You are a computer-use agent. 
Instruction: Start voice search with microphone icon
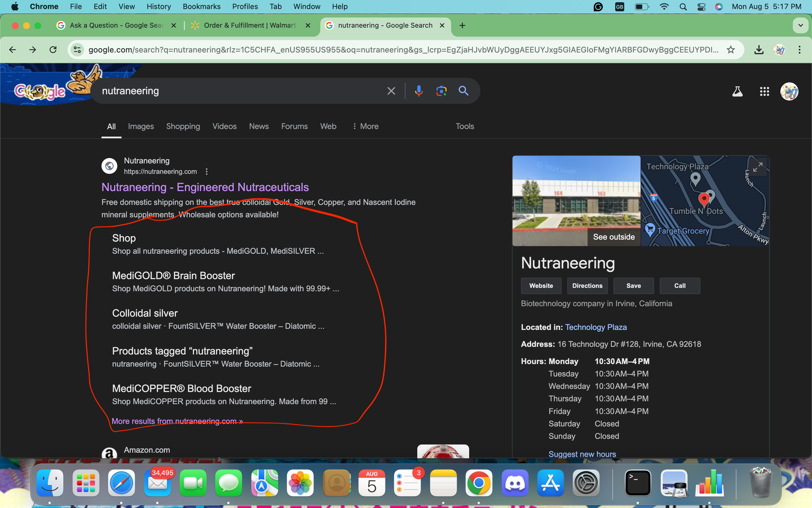(419, 91)
